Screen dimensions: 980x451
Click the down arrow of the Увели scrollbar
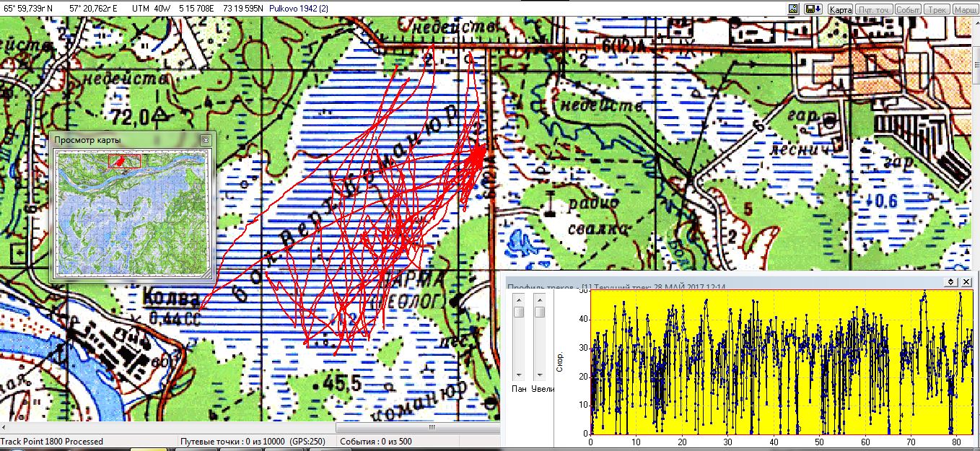tap(539, 376)
